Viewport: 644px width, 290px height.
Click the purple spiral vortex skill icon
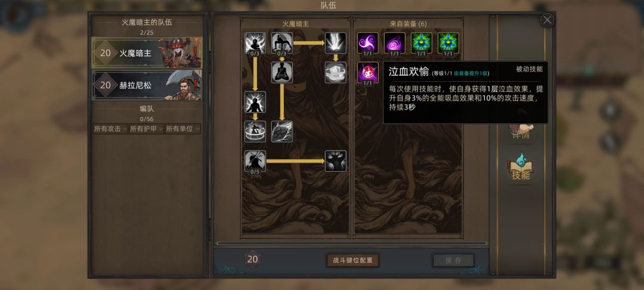click(394, 43)
